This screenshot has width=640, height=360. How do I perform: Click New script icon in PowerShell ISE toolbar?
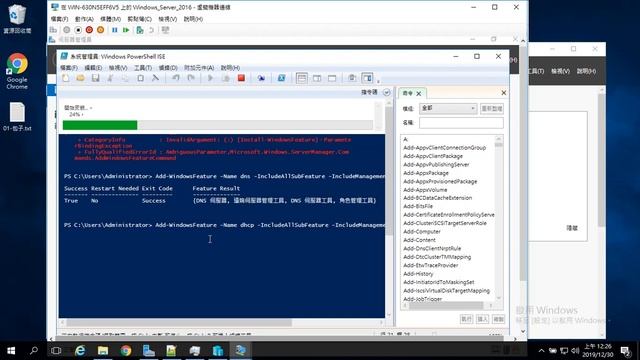pos(66,78)
